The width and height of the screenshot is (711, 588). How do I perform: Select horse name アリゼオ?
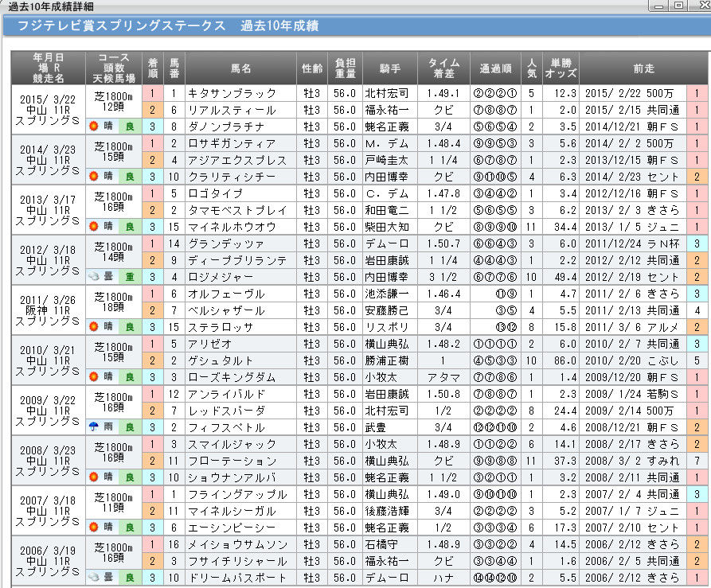[x=210, y=344]
